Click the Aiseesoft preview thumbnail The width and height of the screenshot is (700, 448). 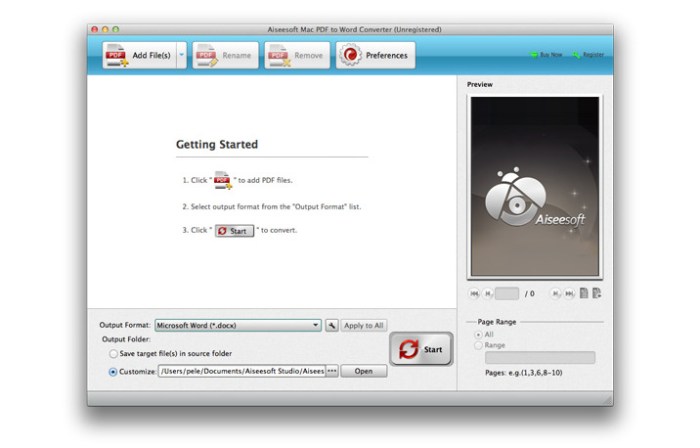(535, 187)
